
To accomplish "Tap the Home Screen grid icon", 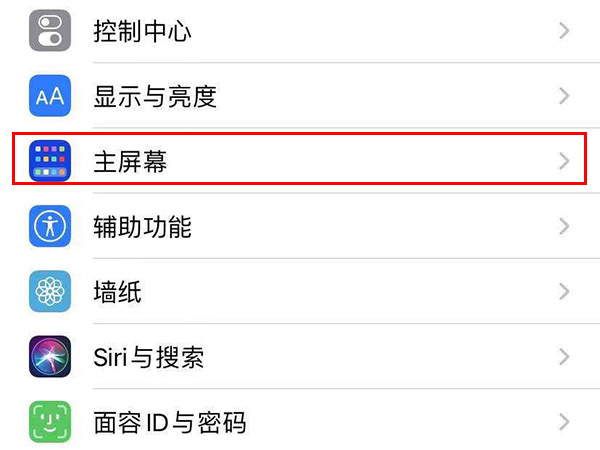I will (50, 161).
